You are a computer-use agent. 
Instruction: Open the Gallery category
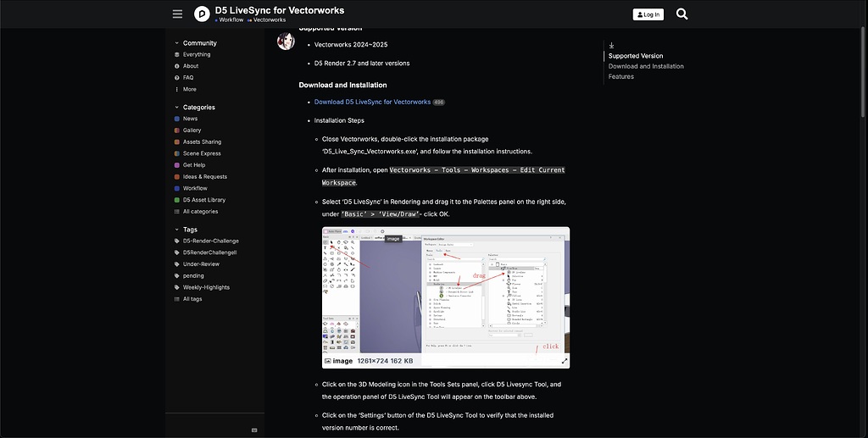[x=192, y=130]
